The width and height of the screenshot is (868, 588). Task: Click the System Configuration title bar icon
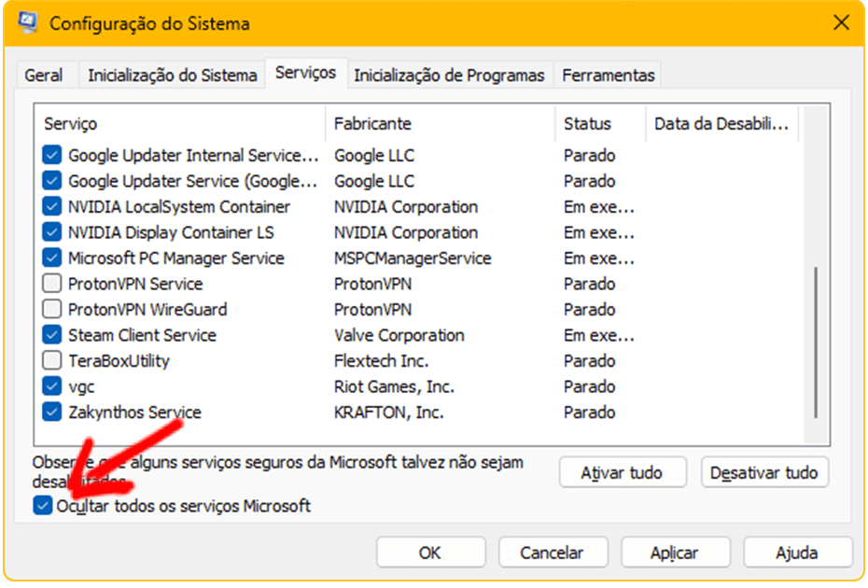tap(30, 22)
